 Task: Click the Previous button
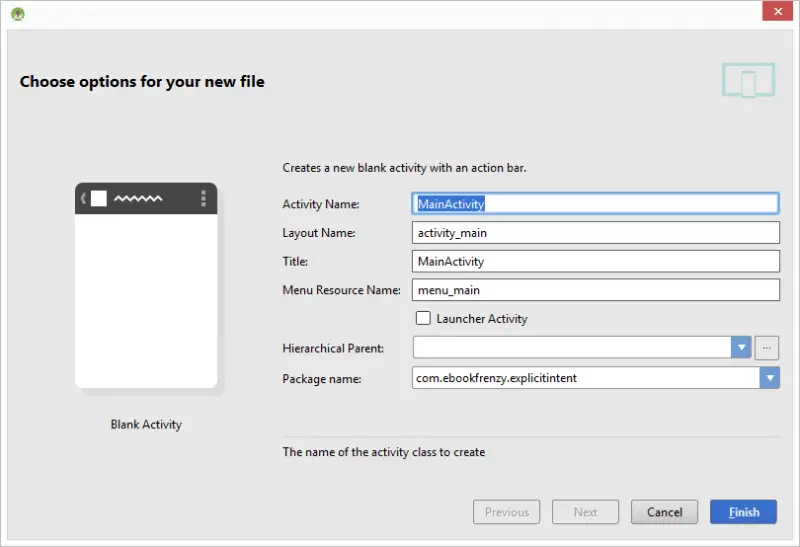pos(507,512)
